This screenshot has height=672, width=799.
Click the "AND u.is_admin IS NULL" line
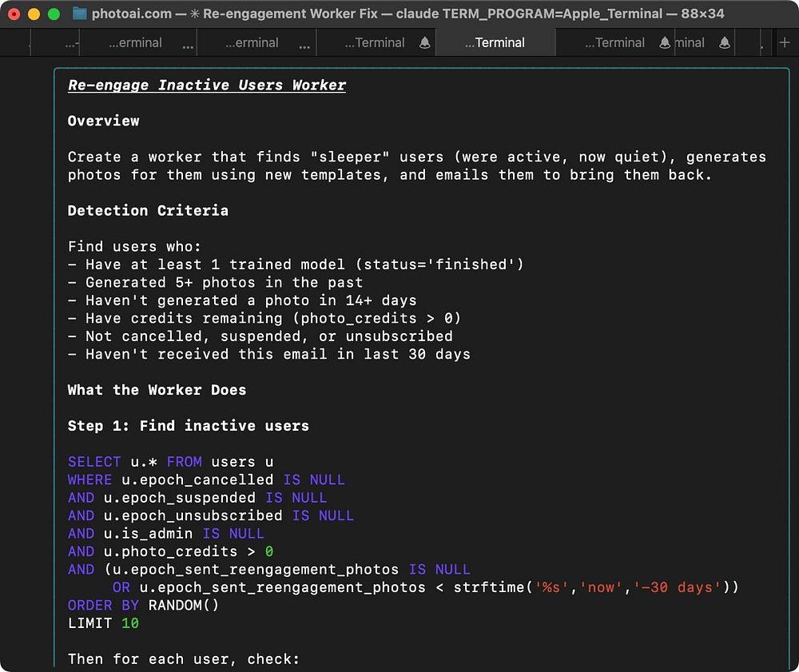(x=165, y=534)
